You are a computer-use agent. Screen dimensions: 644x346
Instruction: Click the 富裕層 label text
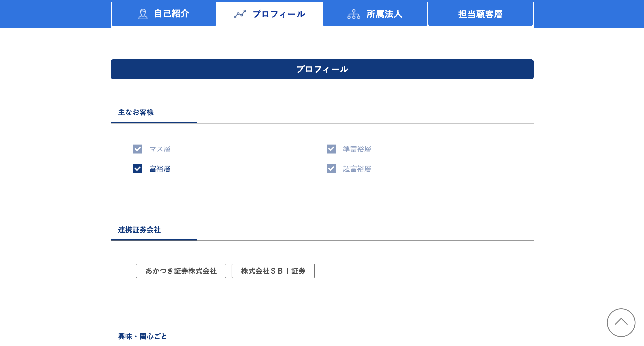pyautogui.click(x=160, y=169)
